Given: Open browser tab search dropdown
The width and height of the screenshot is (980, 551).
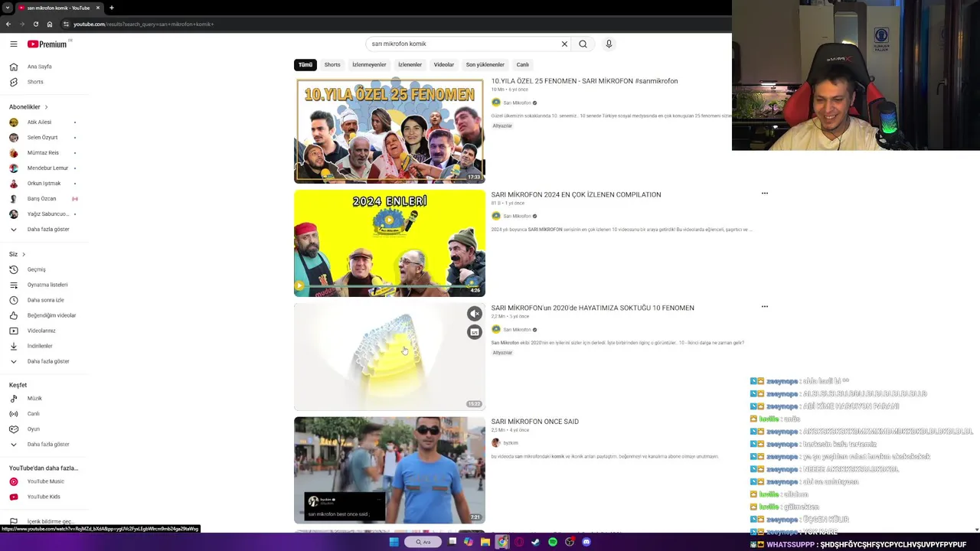Looking at the screenshot, I should tap(8, 8).
